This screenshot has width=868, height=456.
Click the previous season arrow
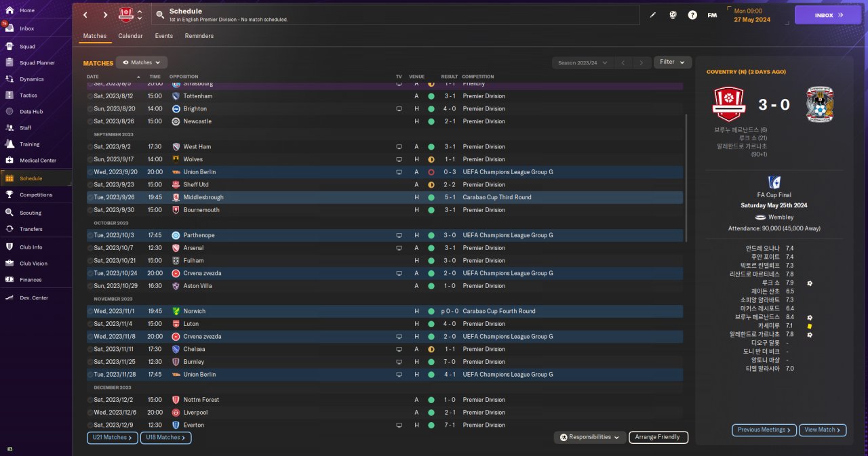(x=623, y=62)
